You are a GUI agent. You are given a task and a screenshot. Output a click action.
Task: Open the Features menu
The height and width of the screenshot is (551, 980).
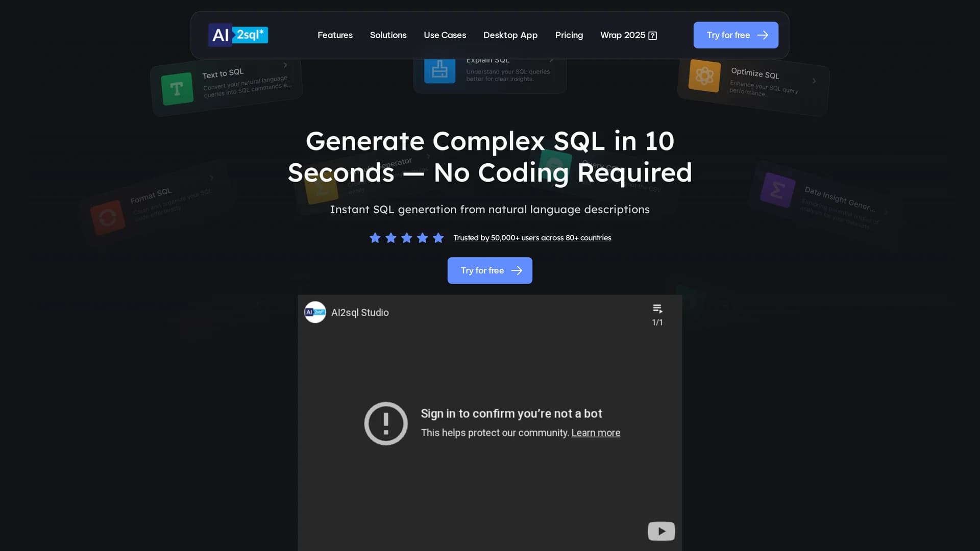(x=335, y=35)
